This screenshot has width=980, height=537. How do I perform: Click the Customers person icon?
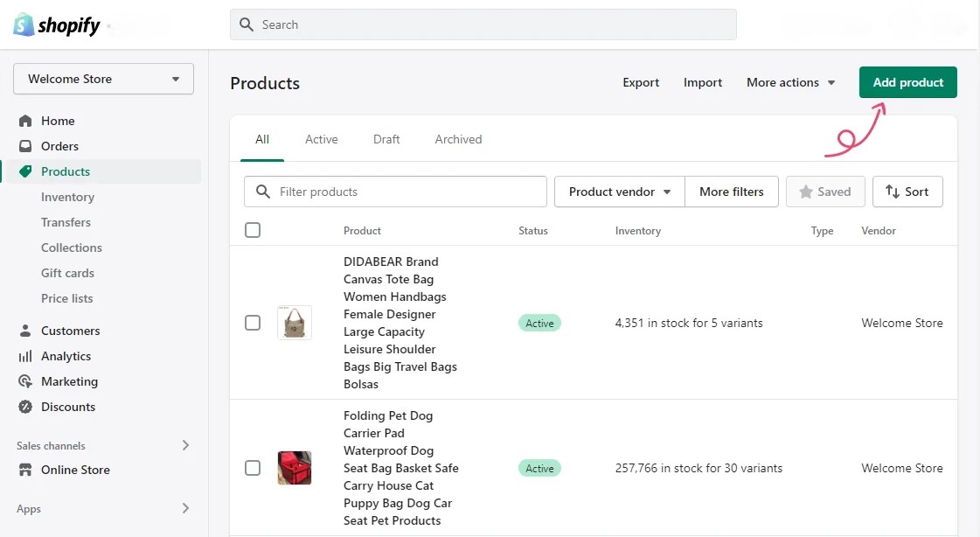(25, 331)
